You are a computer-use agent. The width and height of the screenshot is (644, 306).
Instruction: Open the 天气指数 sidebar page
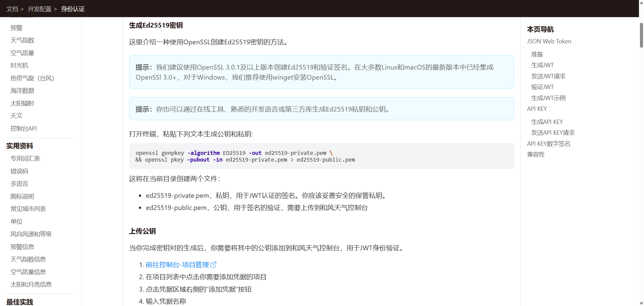pyautogui.click(x=22, y=40)
